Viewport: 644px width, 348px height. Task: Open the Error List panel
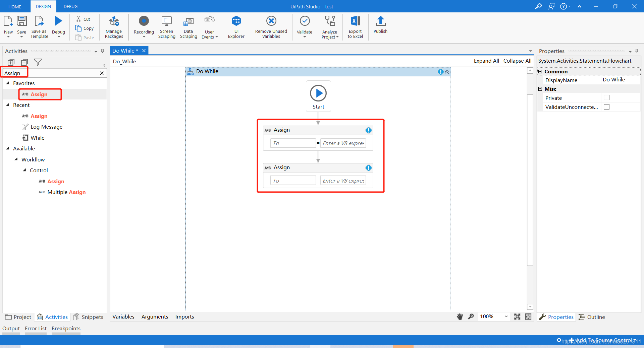[36, 328]
